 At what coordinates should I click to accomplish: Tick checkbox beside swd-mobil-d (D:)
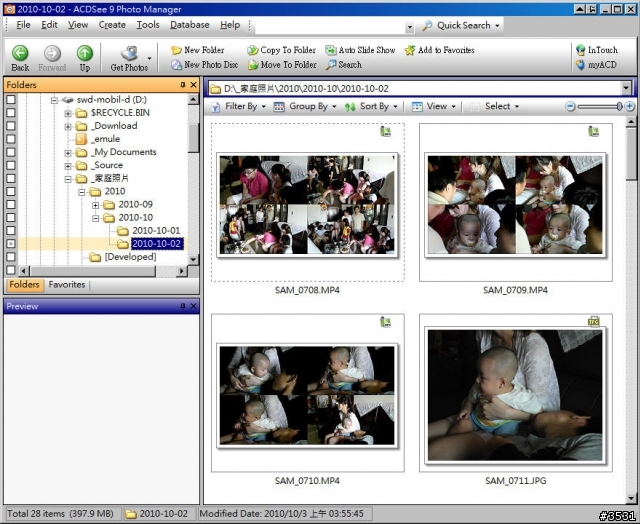tap(11, 99)
